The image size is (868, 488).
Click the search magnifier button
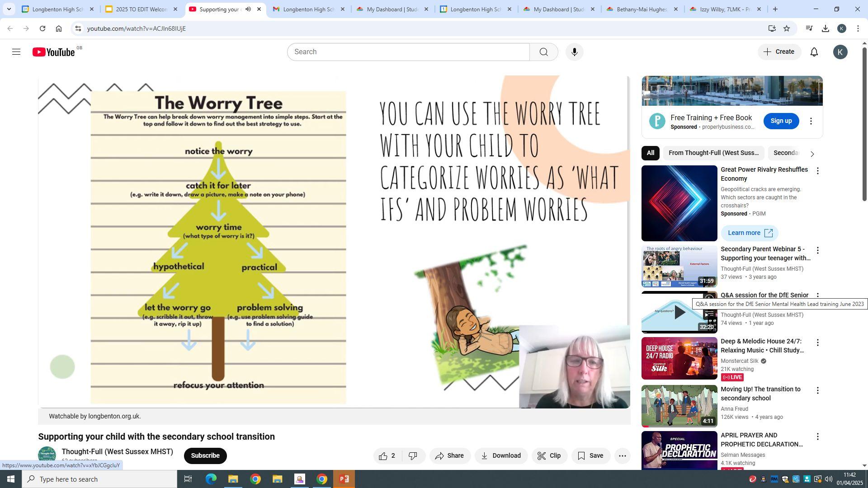[x=543, y=52]
